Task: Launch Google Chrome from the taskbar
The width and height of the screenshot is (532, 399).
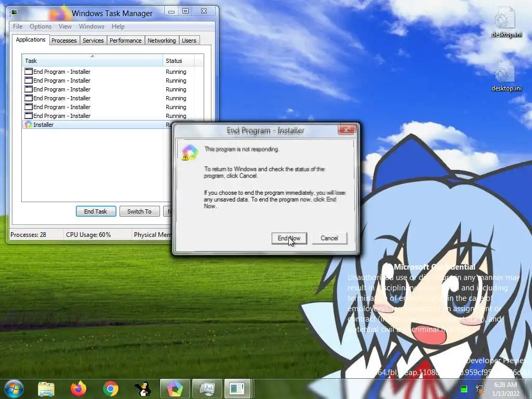Action: tap(110, 389)
